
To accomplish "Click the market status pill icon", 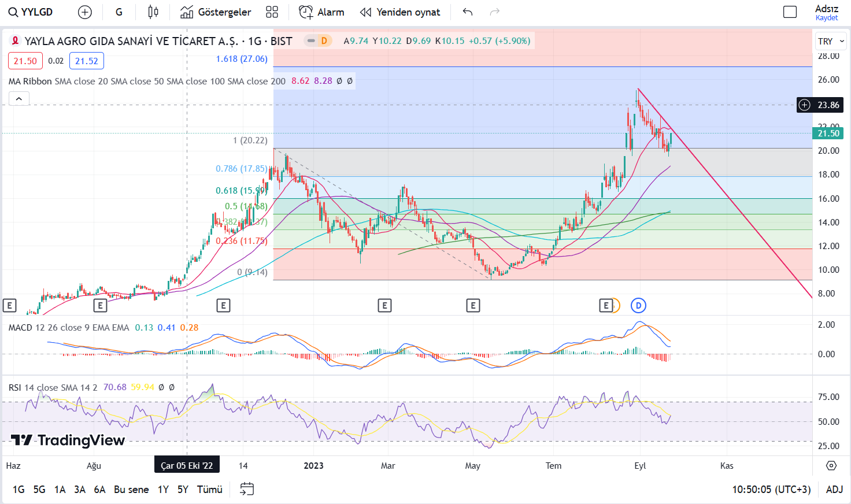I will tap(311, 41).
